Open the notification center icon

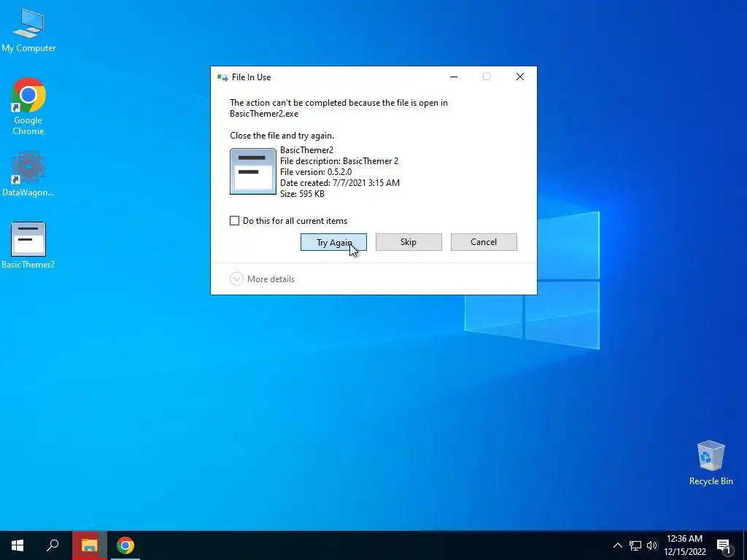pyautogui.click(x=724, y=545)
